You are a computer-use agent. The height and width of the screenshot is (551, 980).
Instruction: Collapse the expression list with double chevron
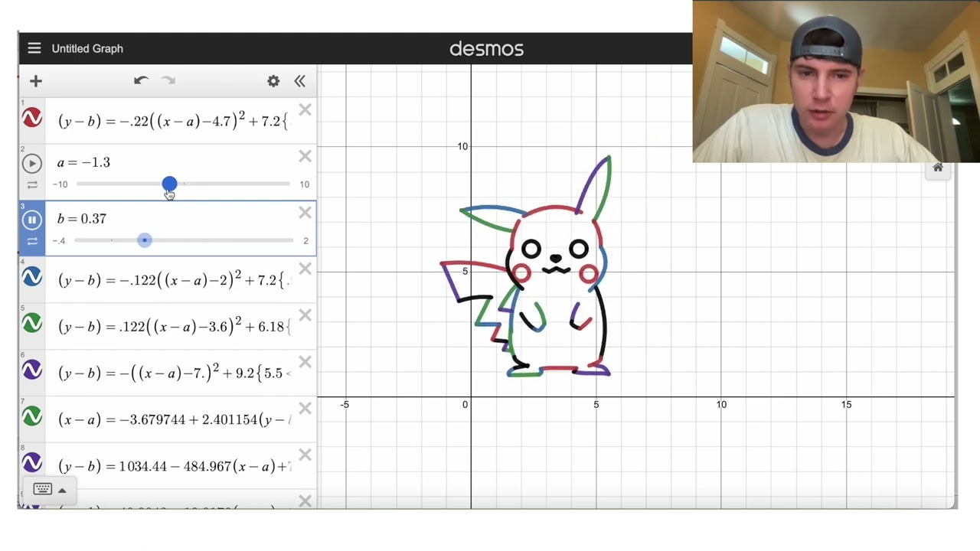point(299,81)
